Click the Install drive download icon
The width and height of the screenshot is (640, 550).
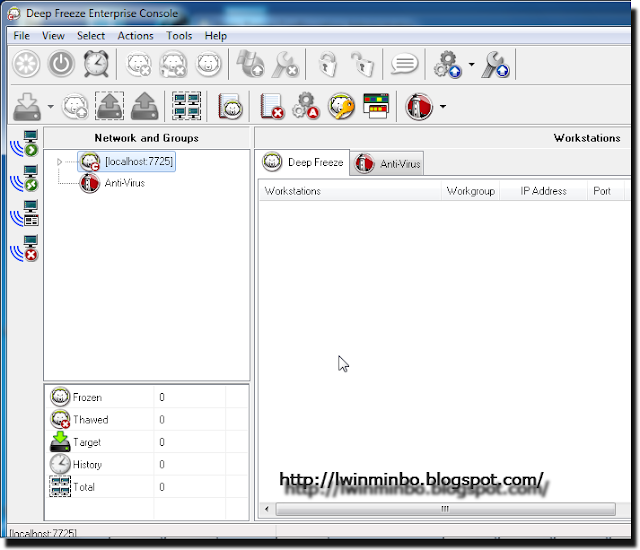pyautogui.click(x=27, y=106)
